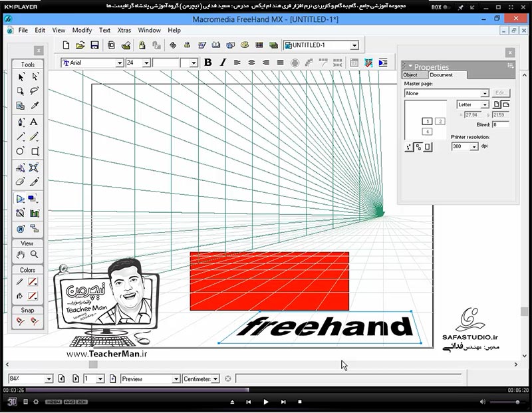Toggle right text alignment

(266, 63)
